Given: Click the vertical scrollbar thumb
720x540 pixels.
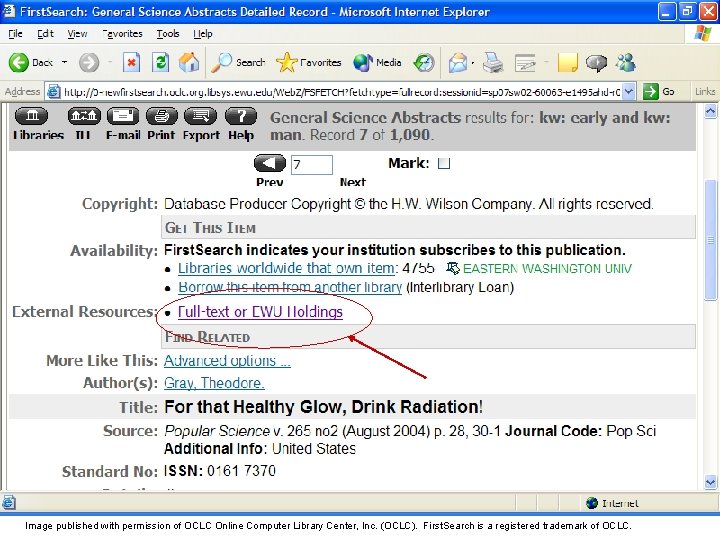Looking at the screenshot, I should (x=710, y=241).
